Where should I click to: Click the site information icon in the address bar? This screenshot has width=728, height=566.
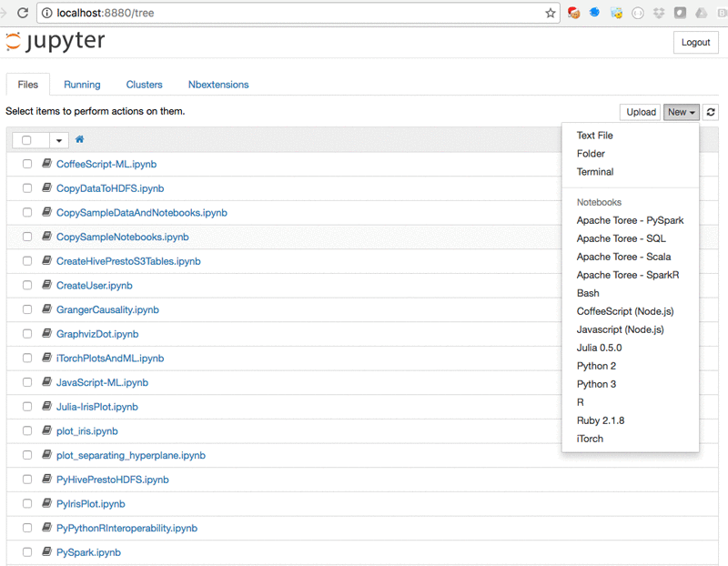tap(47, 14)
